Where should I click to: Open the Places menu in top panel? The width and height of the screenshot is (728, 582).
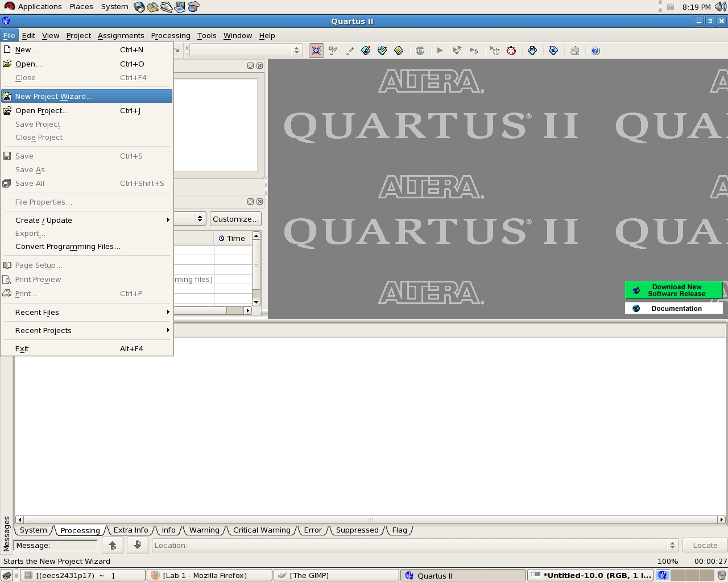pos(81,7)
